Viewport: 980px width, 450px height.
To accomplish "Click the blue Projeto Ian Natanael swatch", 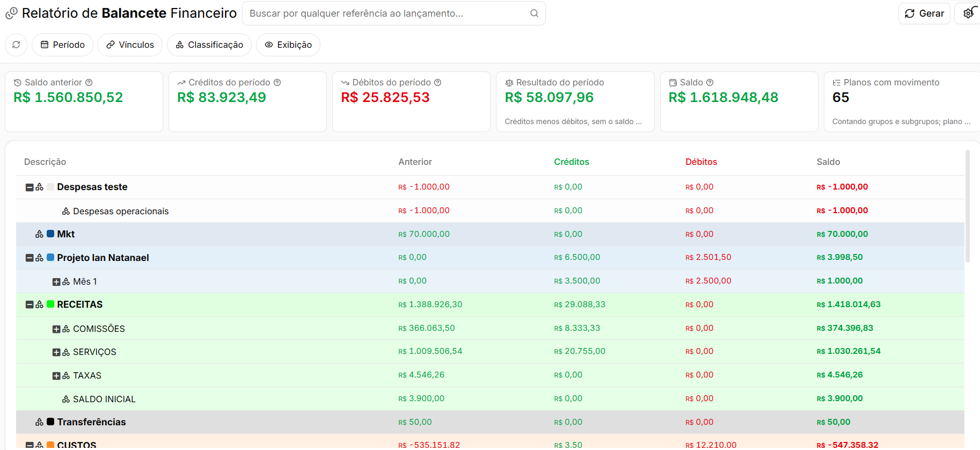I will (x=50, y=257).
